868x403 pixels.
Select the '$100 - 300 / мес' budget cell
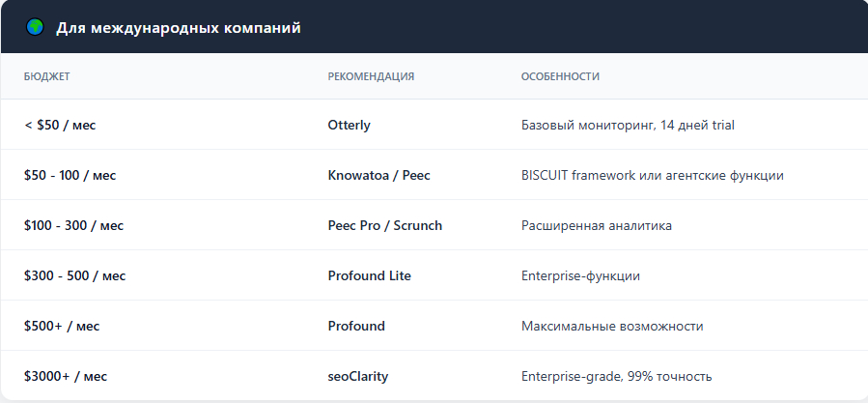pyautogui.click(x=73, y=225)
